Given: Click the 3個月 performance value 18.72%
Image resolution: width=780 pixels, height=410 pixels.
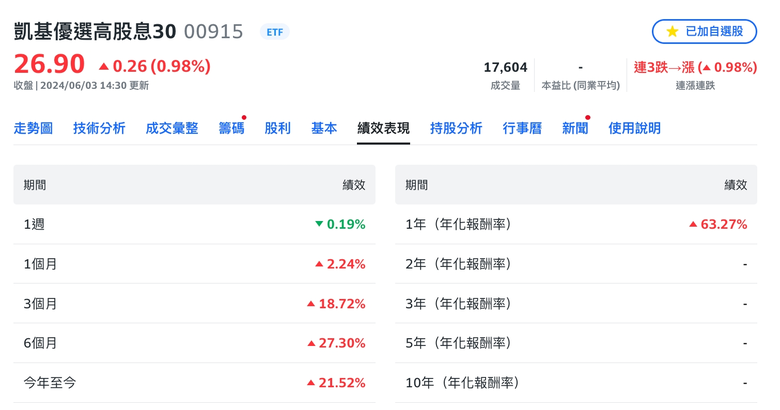Looking at the screenshot, I should 336,304.
